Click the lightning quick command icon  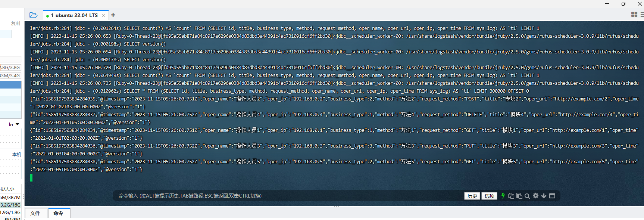click(x=503, y=196)
